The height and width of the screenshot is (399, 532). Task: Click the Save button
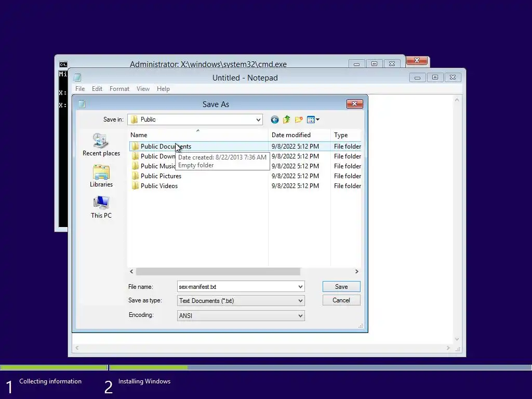pos(341,287)
